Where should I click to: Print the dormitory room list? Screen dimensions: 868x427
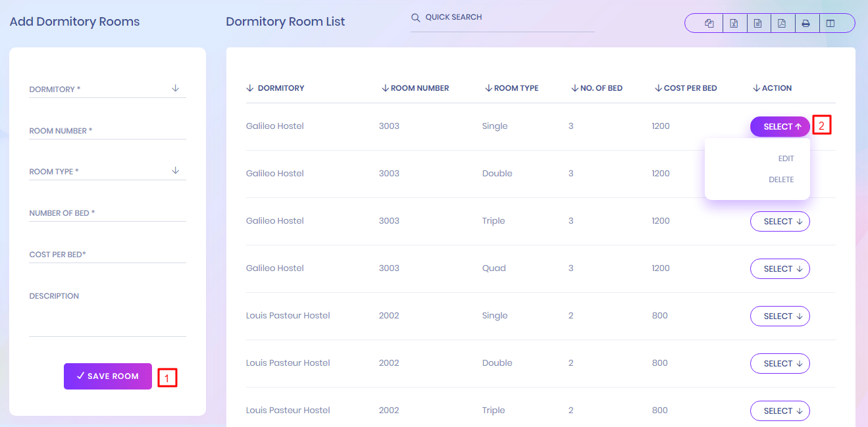point(806,24)
